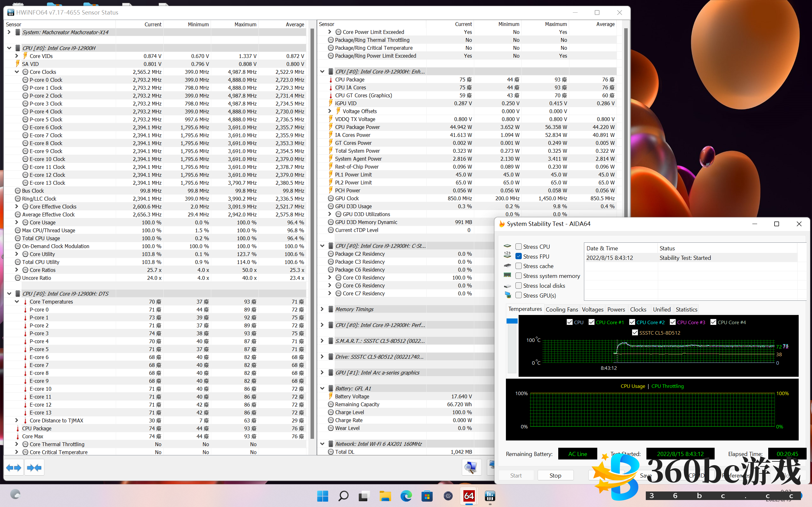Click the shrink columns arrows icon
Viewport: 812px width, 507px height.
34,467
